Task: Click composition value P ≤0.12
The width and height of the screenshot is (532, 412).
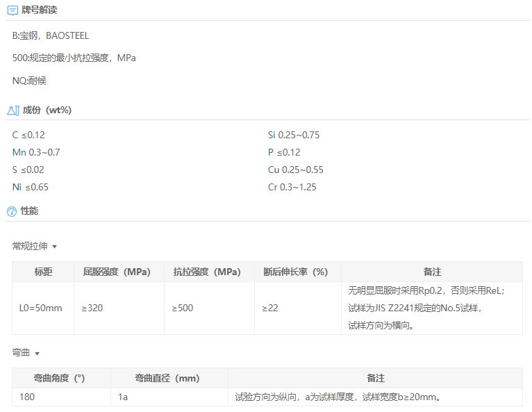Action: (284, 152)
